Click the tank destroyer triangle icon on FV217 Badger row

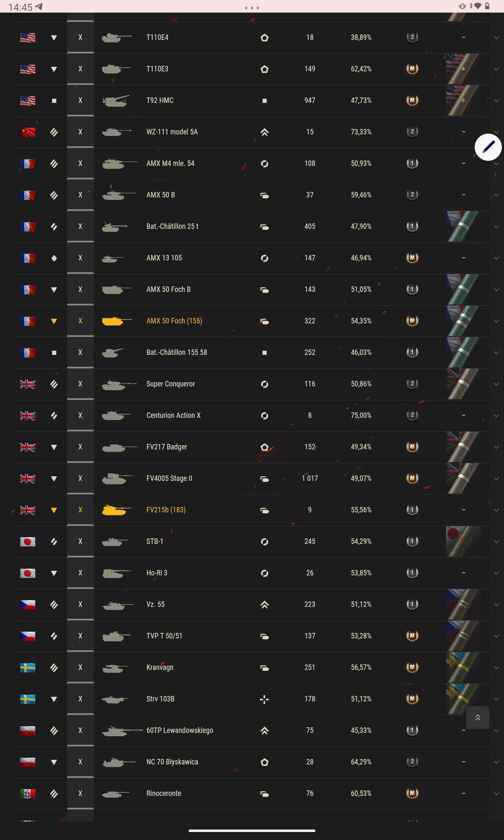click(54, 447)
